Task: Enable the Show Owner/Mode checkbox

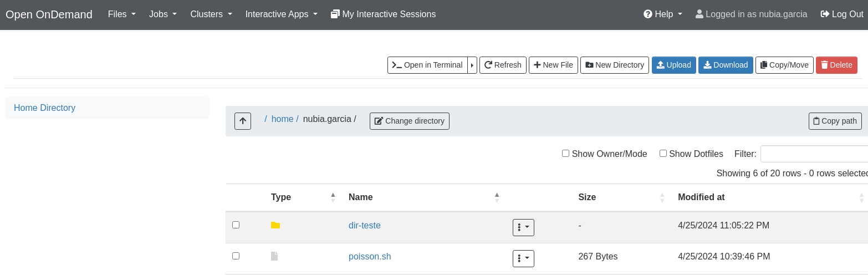Action: coord(566,154)
